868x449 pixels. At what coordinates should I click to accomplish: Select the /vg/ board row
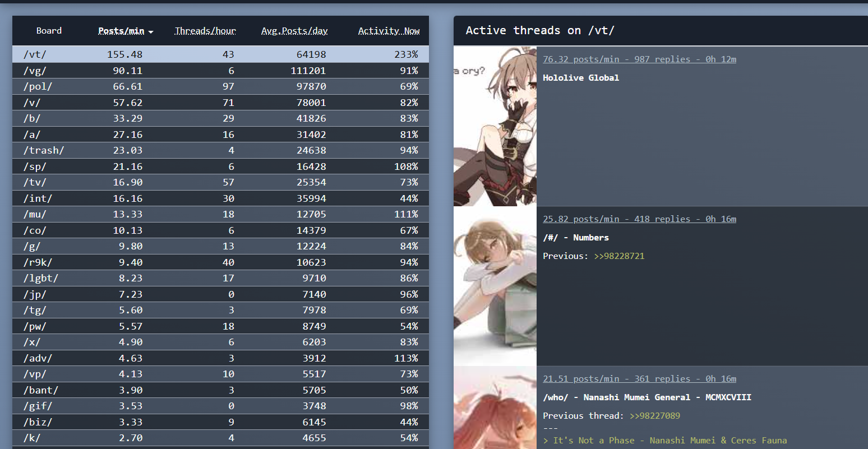[x=220, y=71]
